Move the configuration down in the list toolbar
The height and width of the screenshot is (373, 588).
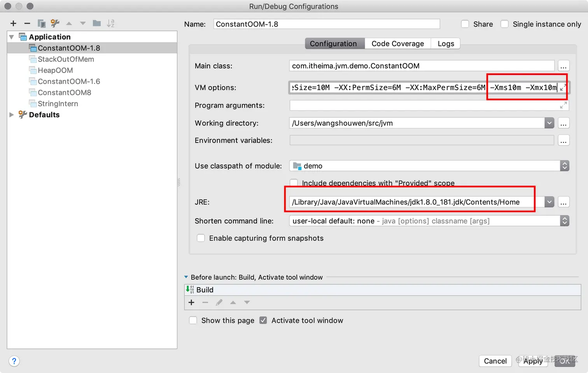(x=83, y=23)
